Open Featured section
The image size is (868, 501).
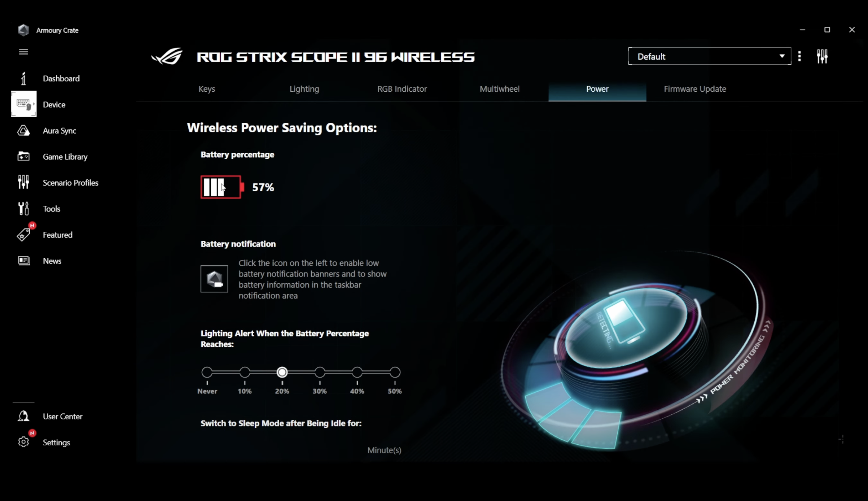pyautogui.click(x=57, y=235)
